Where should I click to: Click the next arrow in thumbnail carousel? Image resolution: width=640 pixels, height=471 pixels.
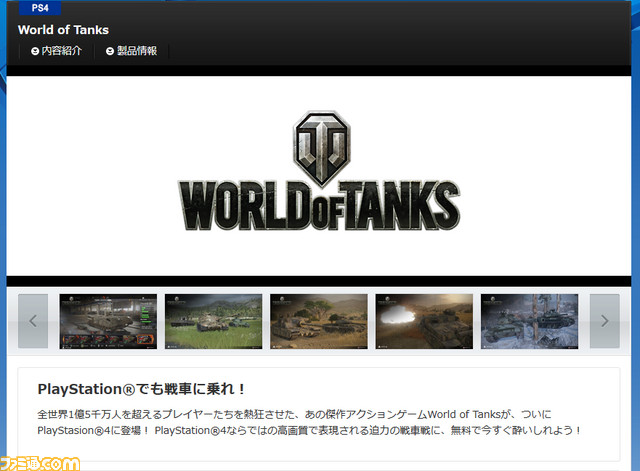click(x=604, y=321)
